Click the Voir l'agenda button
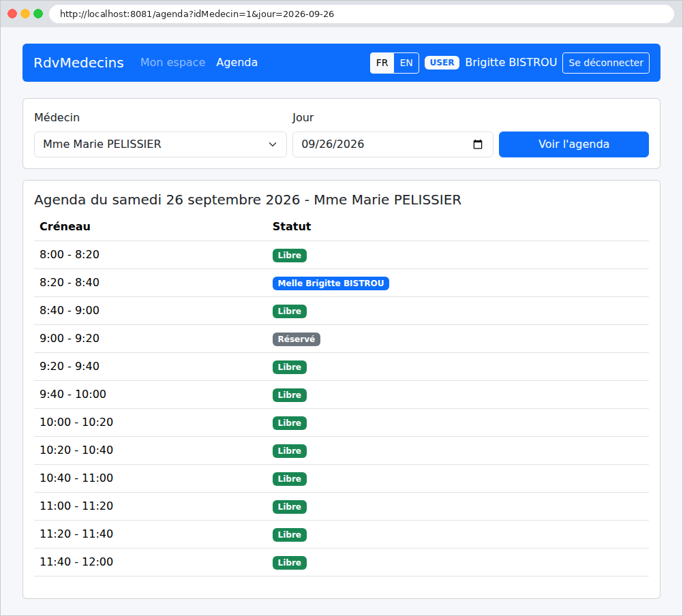 [x=574, y=144]
